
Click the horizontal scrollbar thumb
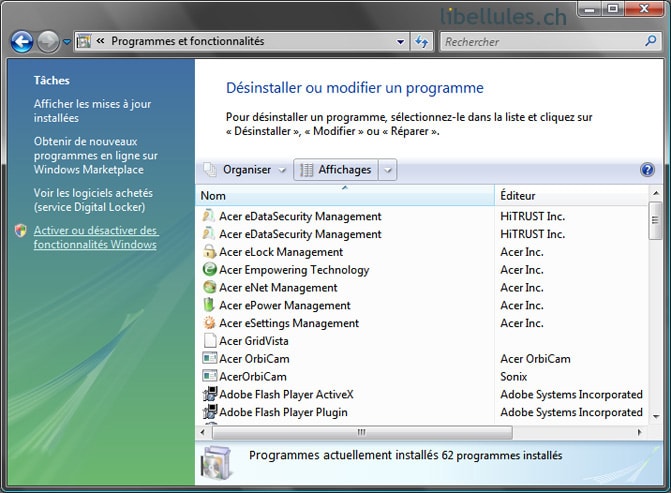pos(362,432)
